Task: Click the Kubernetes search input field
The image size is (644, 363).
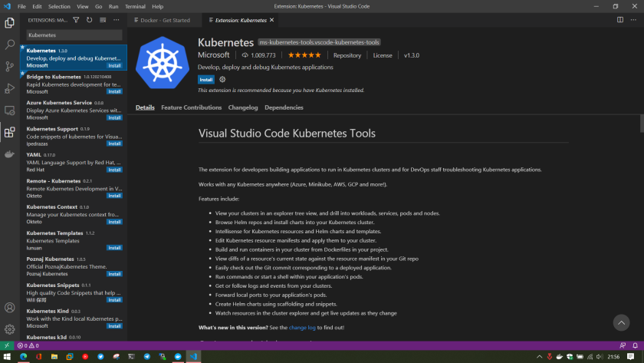Action: (x=74, y=35)
